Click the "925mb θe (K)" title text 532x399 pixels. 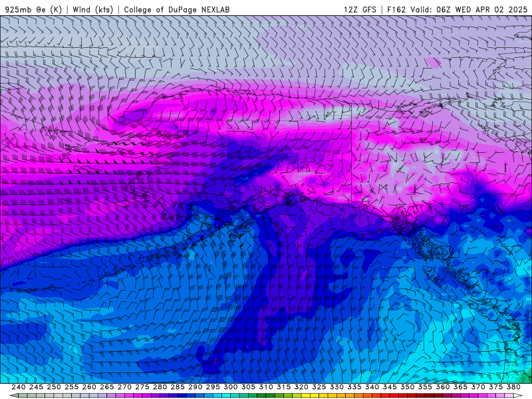click(33, 9)
